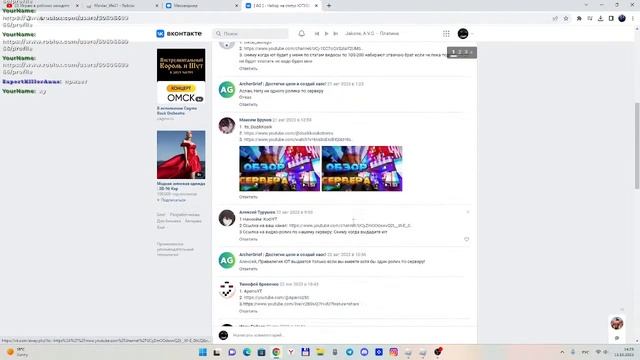
Task: Reply to Тимофей's comment
Action: pos(248,311)
